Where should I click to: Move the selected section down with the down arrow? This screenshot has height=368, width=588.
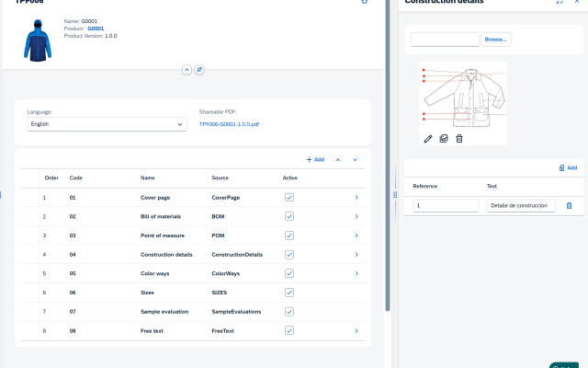coord(355,160)
